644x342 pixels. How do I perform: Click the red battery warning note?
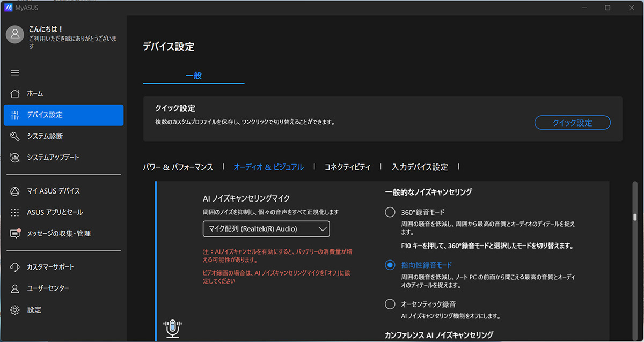pos(277,255)
